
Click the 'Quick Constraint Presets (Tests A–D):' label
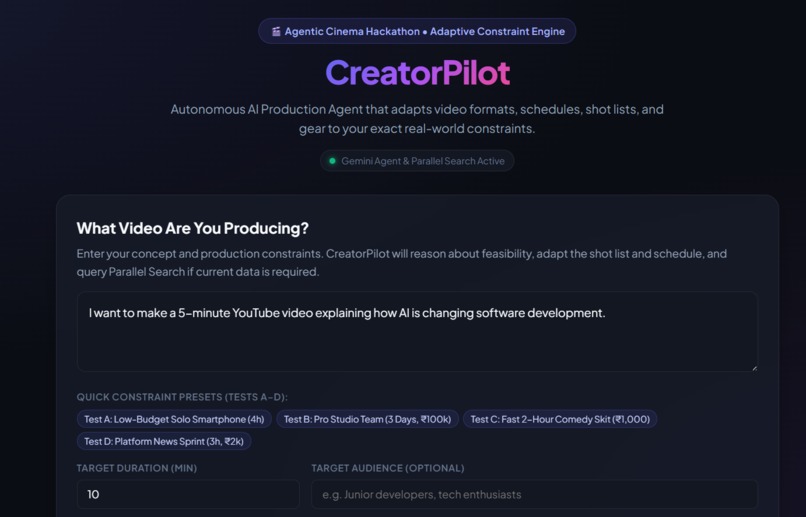pyautogui.click(x=182, y=397)
